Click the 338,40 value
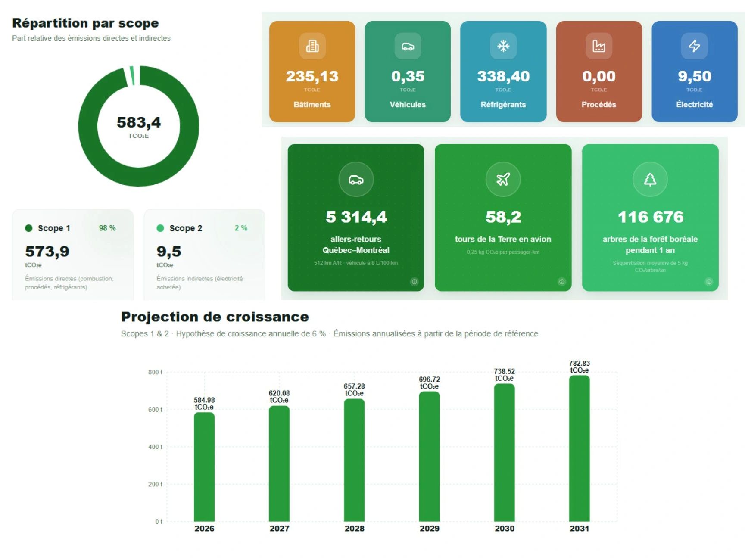This screenshot has height=560, width=745. tap(503, 76)
